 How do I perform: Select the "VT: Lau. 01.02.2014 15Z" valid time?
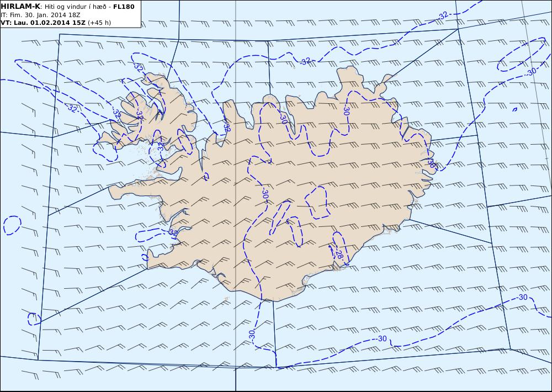pyautogui.click(x=43, y=23)
